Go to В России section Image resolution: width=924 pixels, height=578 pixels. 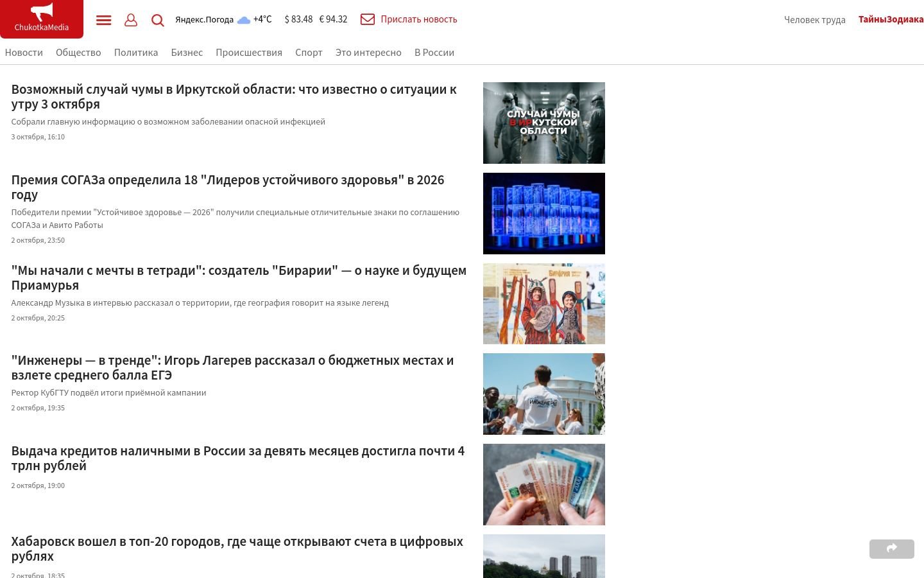click(434, 53)
